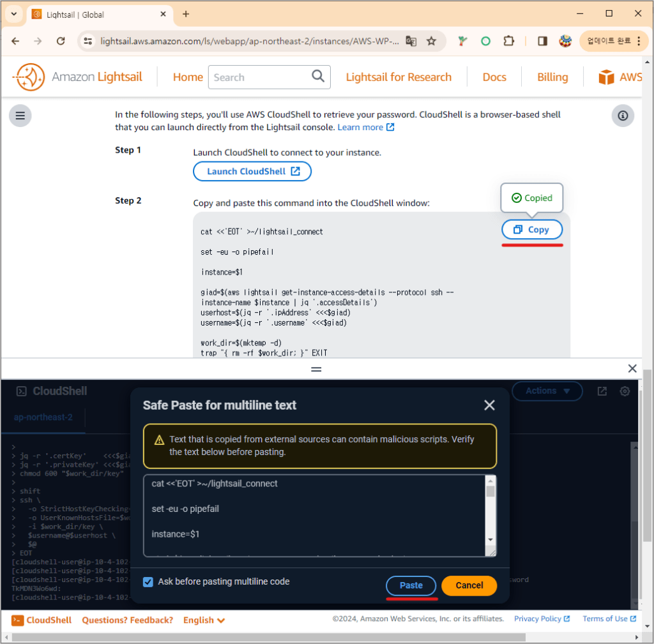Image resolution: width=654 pixels, height=644 pixels.
Task: Go forward in browser history
Action: (38, 41)
